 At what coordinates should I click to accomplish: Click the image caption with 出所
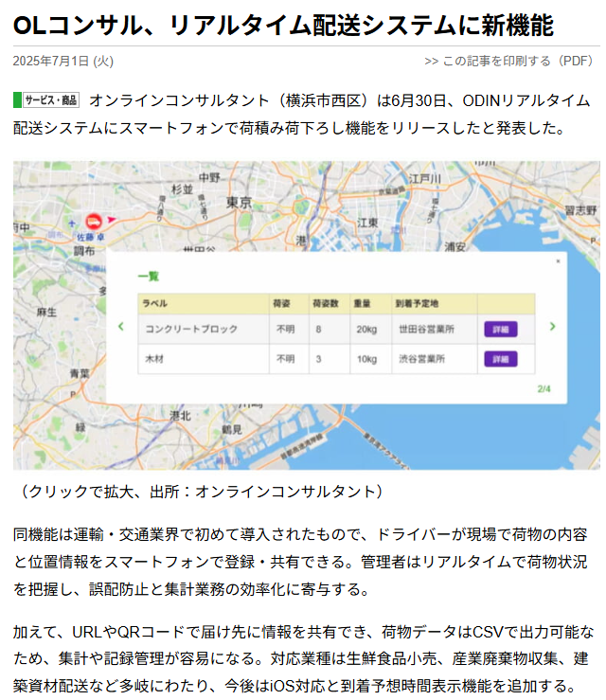[x=200, y=492]
